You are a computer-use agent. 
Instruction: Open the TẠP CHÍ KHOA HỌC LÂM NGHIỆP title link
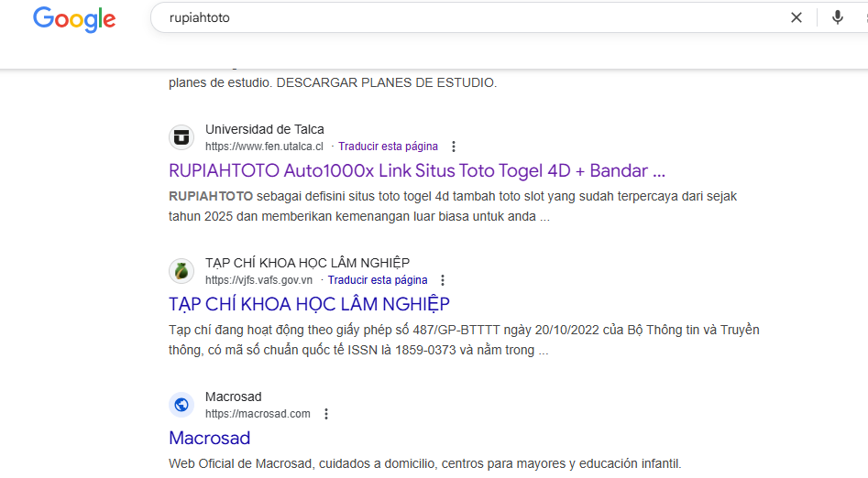click(309, 304)
